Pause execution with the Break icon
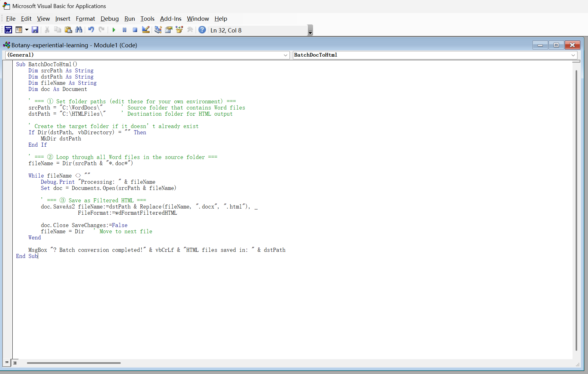 [124, 30]
